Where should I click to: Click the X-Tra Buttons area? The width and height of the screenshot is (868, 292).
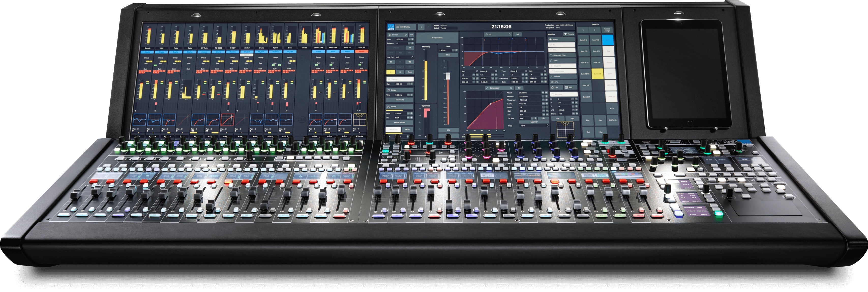437,38
